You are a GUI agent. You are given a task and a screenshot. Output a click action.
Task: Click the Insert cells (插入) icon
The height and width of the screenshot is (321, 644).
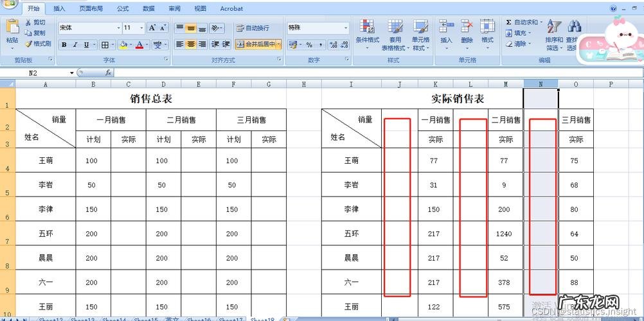point(446,26)
